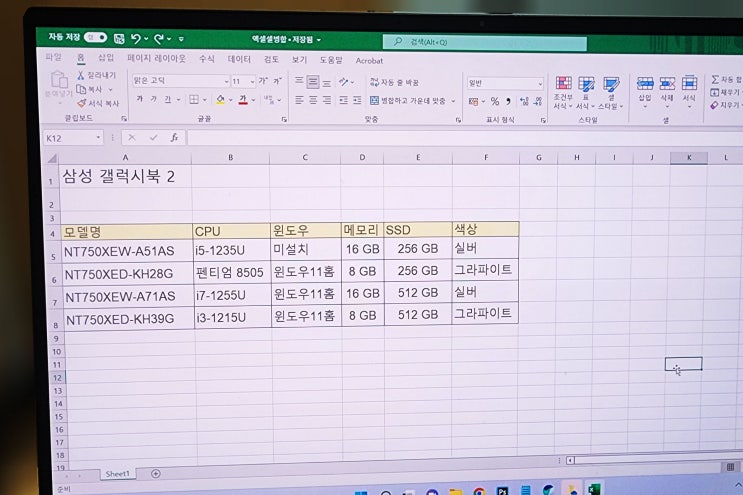
Task: Click the align left icon
Action: click(x=299, y=100)
